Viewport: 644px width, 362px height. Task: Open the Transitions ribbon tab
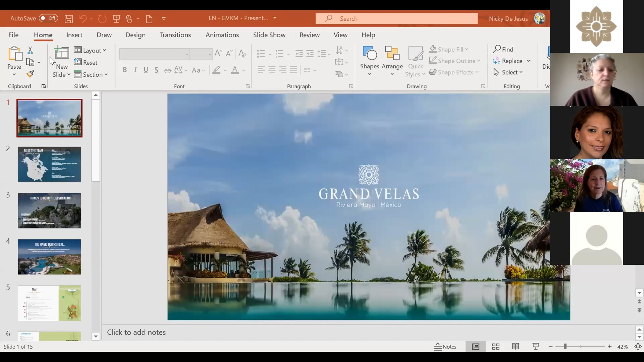(x=175, y=35)
